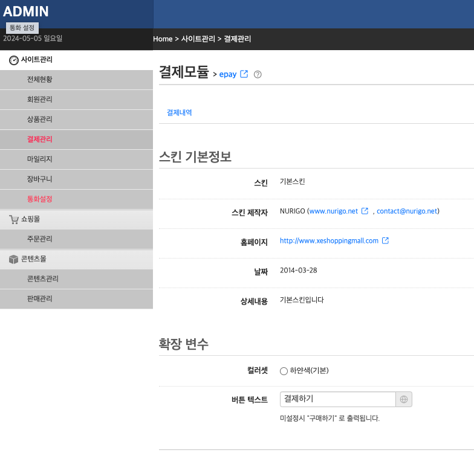The height and width of the screenshot is (476, 474).
Task: Open 주문관리 in the sidebar
Action: click(x=76, y=239)
